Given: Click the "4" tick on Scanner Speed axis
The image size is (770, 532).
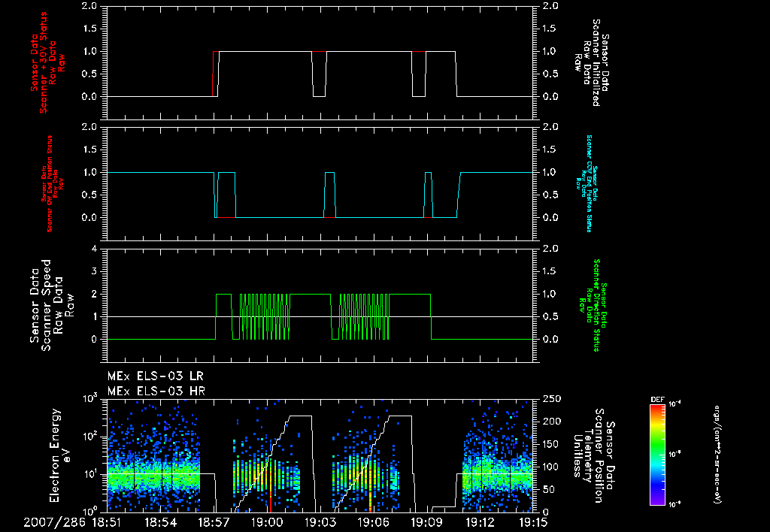Looking at the screenshot, I should coord(94,249).
